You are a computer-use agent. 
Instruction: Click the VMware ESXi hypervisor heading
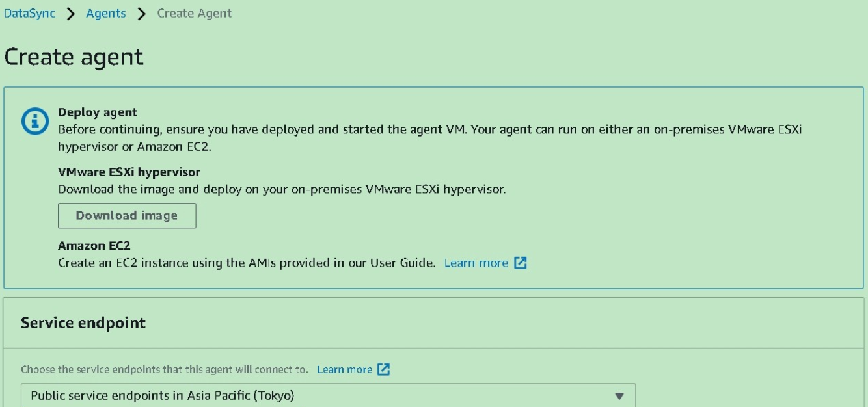[x=129, y=172]
